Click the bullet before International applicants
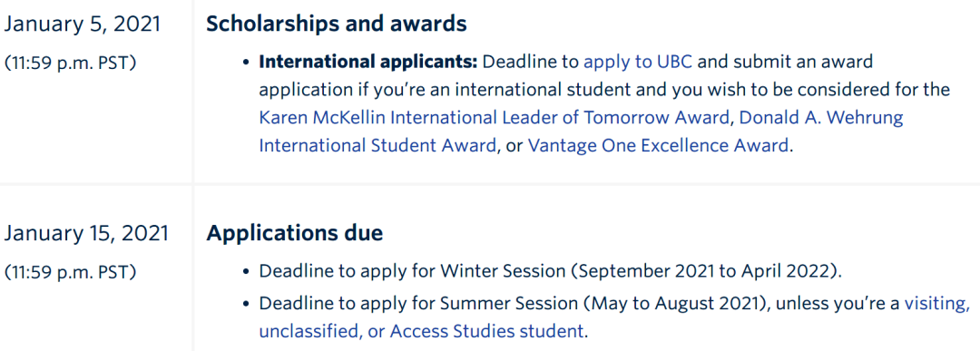This screenshot has width=980, height=351. (x=248, y=63)
